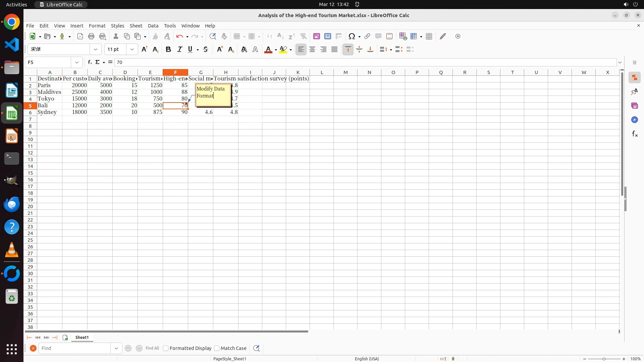
Task: Enable the Formatted Display checkbox
Action: [x=166, y=348]
